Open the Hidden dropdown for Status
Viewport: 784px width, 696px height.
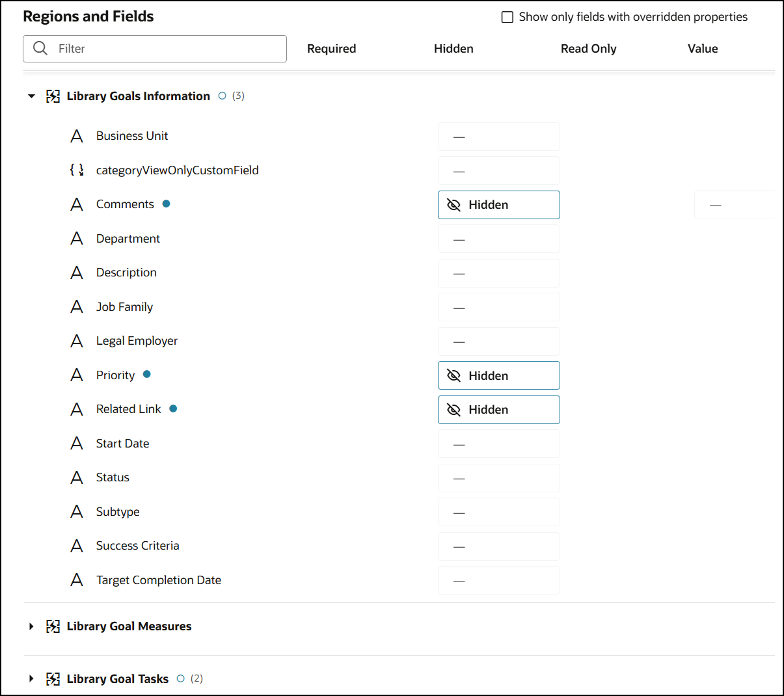pyautogui.click(x=498, y=478)
